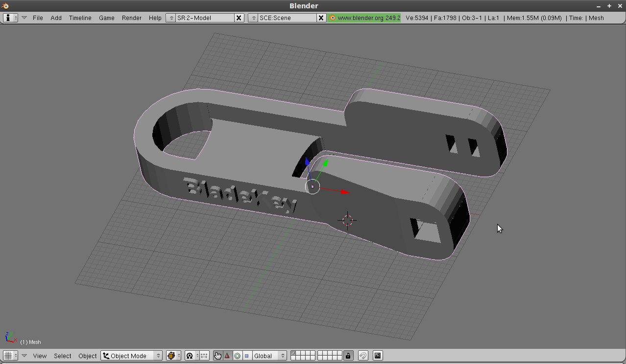The width and height of the screenshot is (626, 364).
Task: Open the Select menu in 3D header
Action: (62, 356)
